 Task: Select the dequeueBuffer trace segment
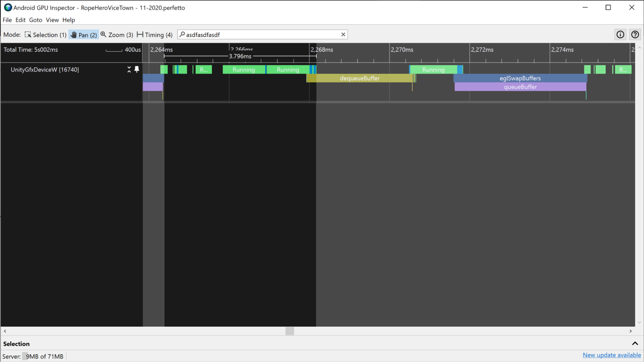point(360,78)
